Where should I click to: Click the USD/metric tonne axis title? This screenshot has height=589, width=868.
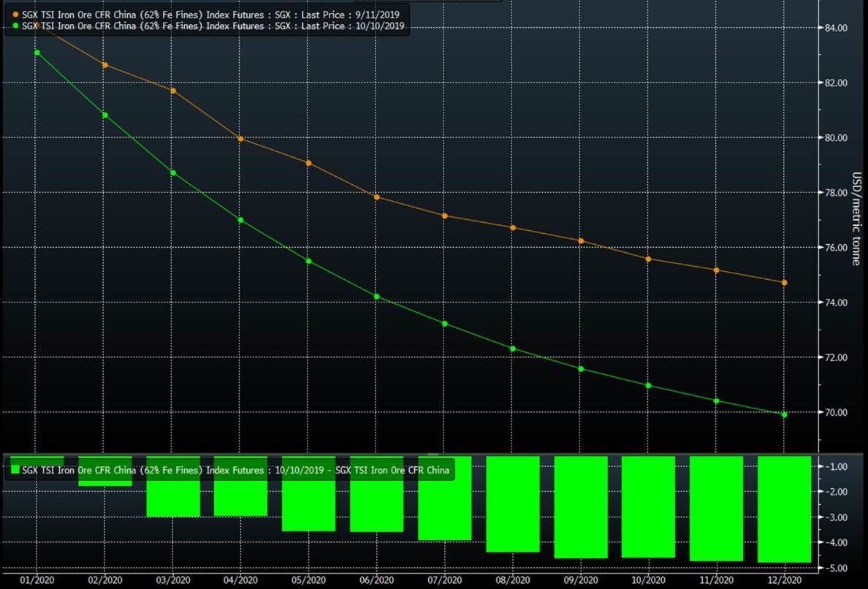point(856,218)
